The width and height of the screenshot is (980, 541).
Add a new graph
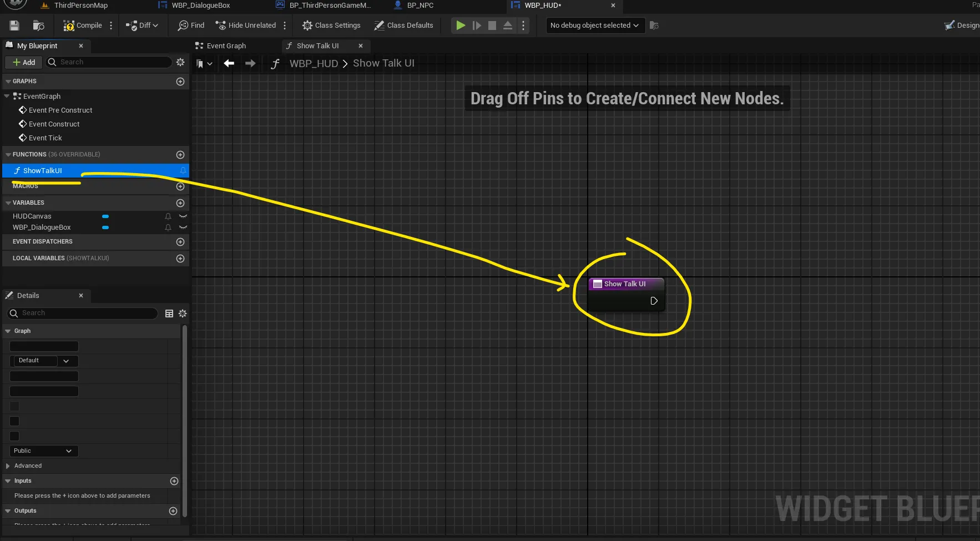180,82
